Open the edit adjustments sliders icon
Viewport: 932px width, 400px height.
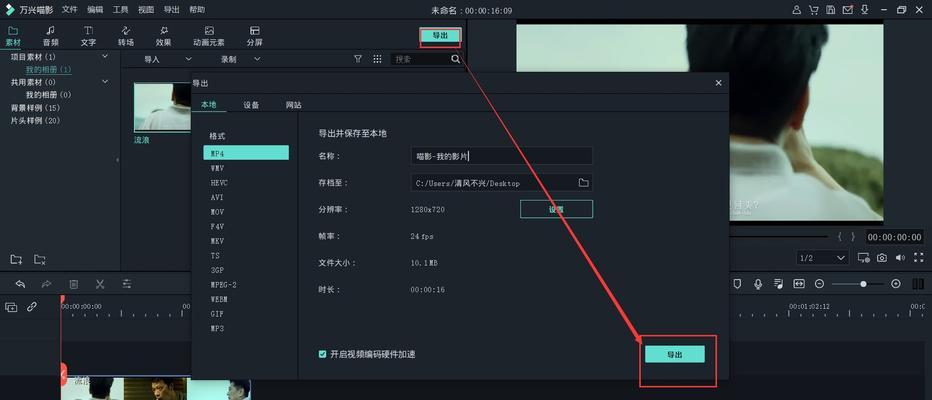coord(127,284)
